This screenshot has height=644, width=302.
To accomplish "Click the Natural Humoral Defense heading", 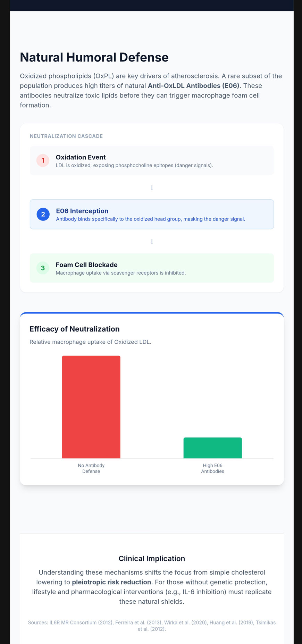I will pos(94,57).
